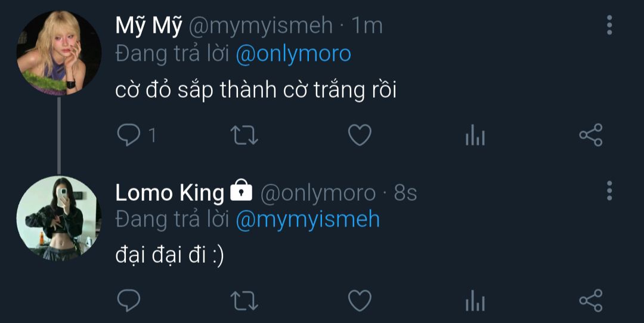Screen dimensions: 644x323
Task: Open the @mymyismeh mention link
Action: (308, 219)
